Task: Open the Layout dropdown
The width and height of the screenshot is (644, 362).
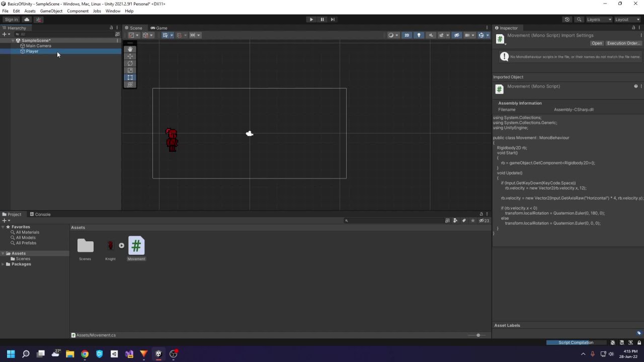Action: tap(627, 20)
